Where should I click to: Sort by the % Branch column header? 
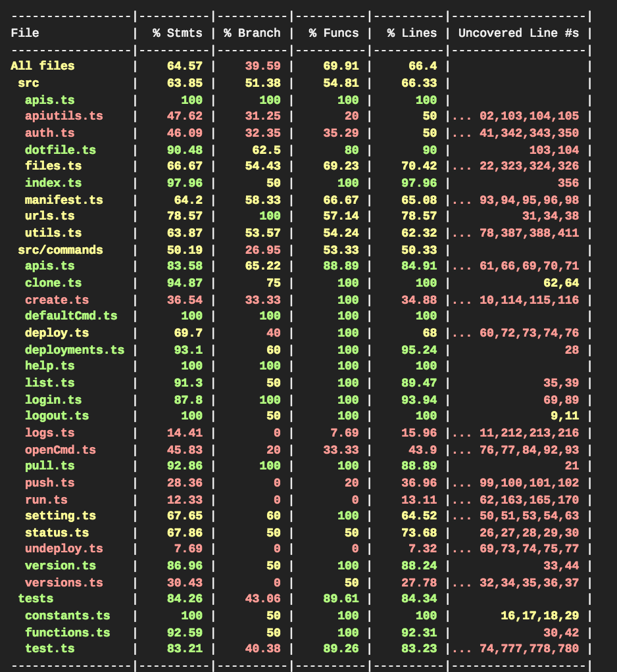pyautogui.click(x=253, y=32)
